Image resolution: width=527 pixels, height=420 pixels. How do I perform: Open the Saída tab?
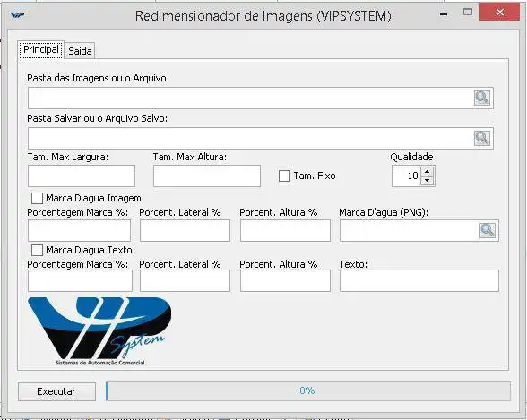(x=80, y=51)
